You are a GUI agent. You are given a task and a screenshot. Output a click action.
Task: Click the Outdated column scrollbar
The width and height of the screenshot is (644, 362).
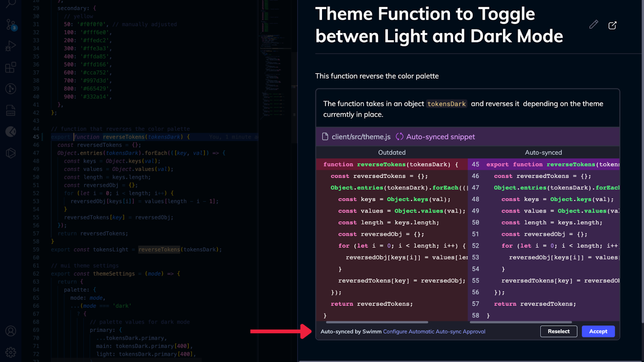point(377,322)
